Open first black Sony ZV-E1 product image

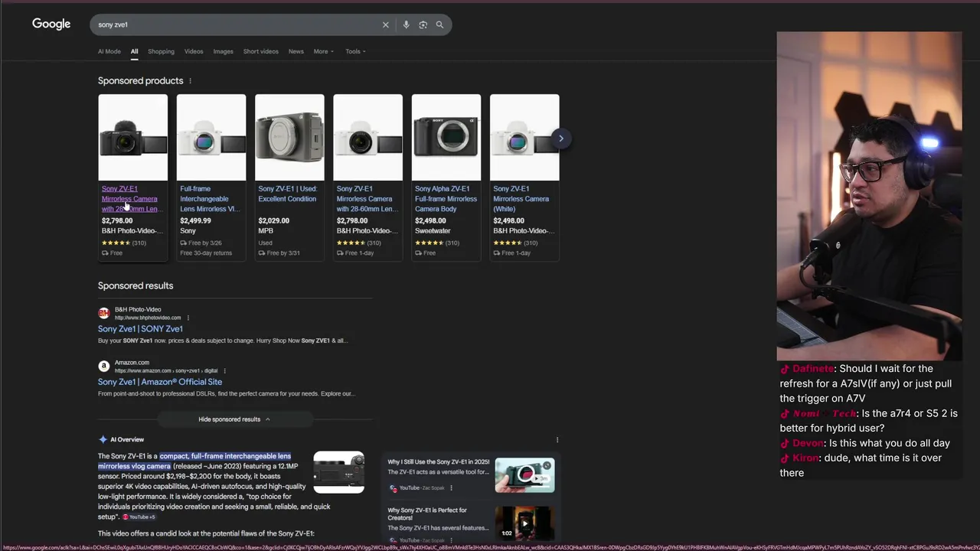click(132, 138)
